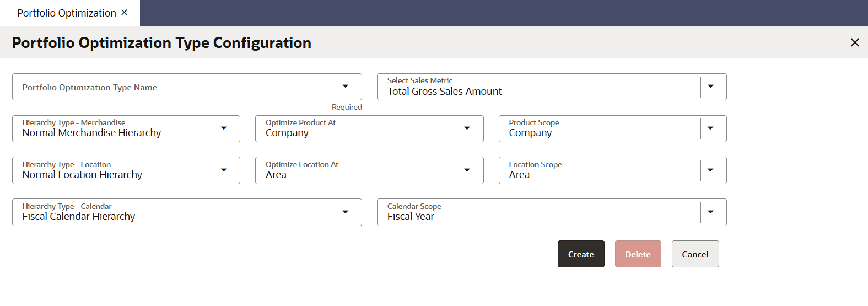Open the Product Scope dropdown arrow
The image size is (868, 306).
(710, 128)
